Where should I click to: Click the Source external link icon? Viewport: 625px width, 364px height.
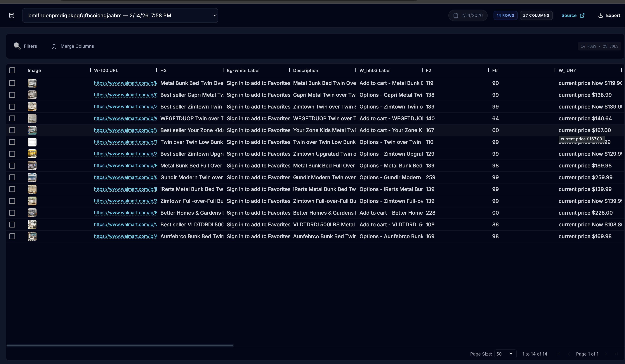pos(582,16)
